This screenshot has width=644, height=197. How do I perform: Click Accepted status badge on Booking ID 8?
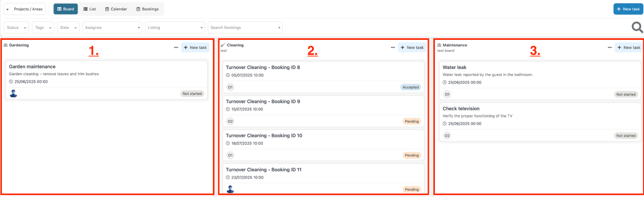click(x=410, y=87)
